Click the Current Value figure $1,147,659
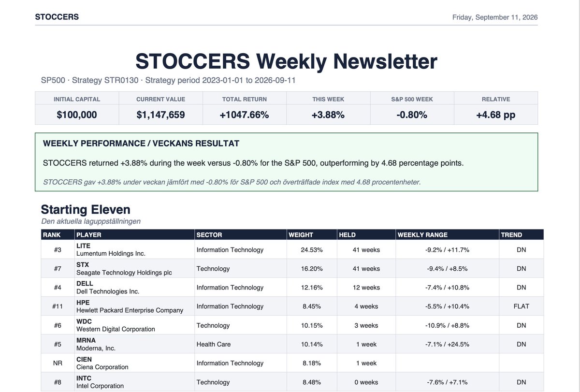580x392 pixels. tap(160, 115)
